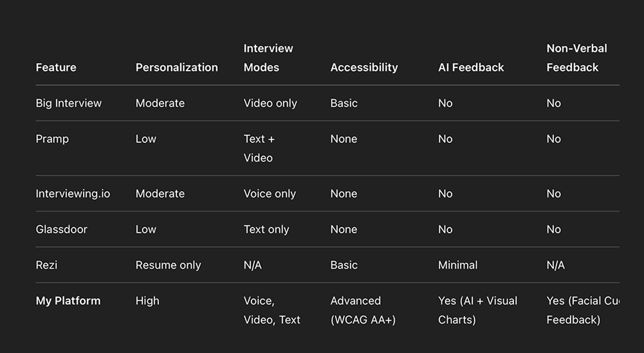Select the Pramp row label
644x353 pixels.
click(52, 139)
